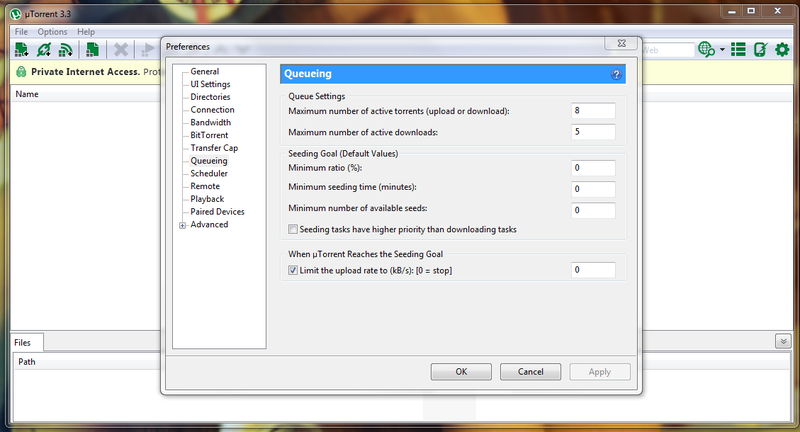Click the Minimum ratio (%) field
800x432 pixels.
point(593,168)
